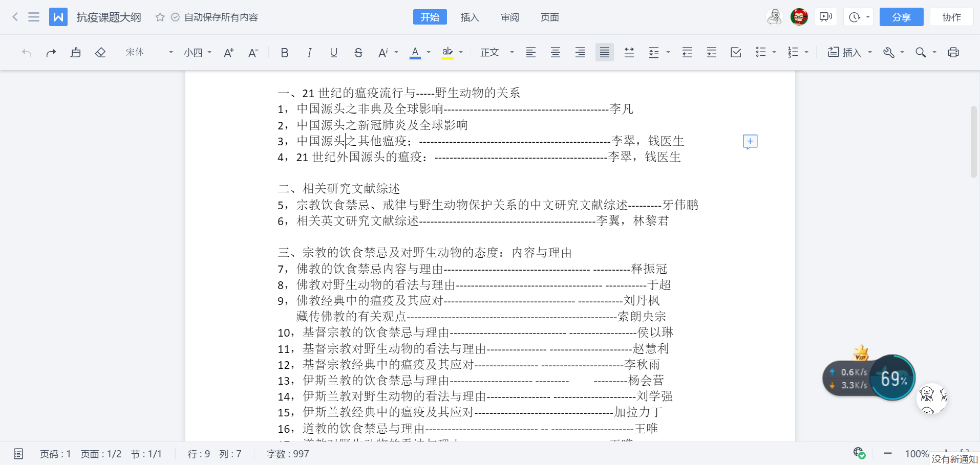980x465 pixels.
Task: Click the Print icon
Action: coord(952,52)
